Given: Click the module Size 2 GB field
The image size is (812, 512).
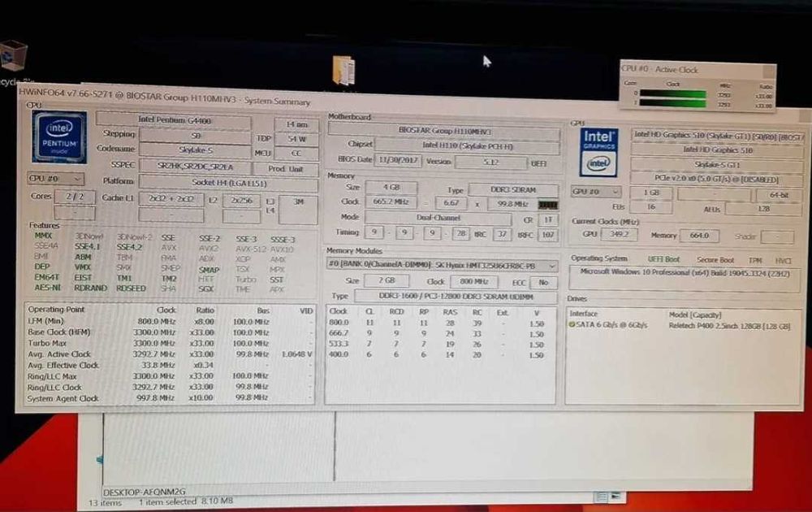Looking at the screenshot, I should coord(387,280).
